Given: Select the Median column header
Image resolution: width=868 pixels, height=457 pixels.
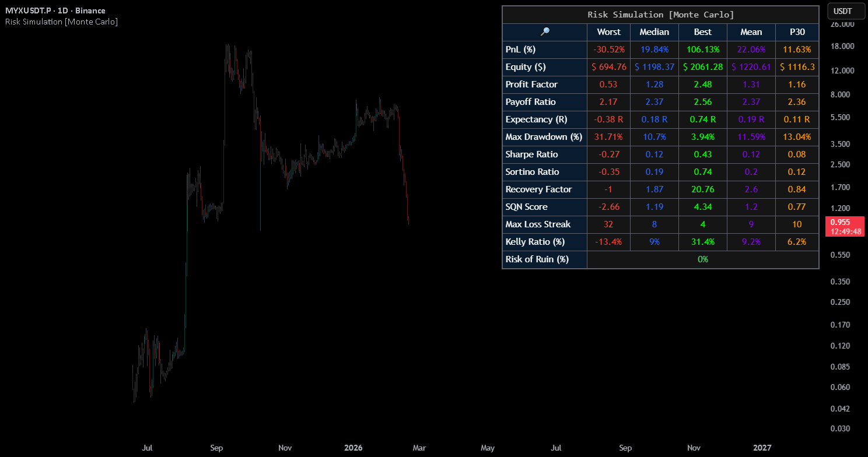Looking at the screenshot, I should 654,32.
